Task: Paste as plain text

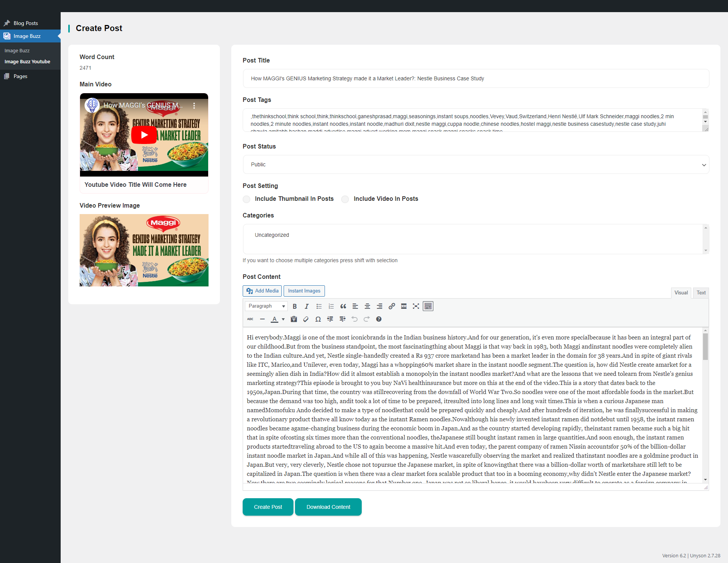Action: (x=294, y=319)
